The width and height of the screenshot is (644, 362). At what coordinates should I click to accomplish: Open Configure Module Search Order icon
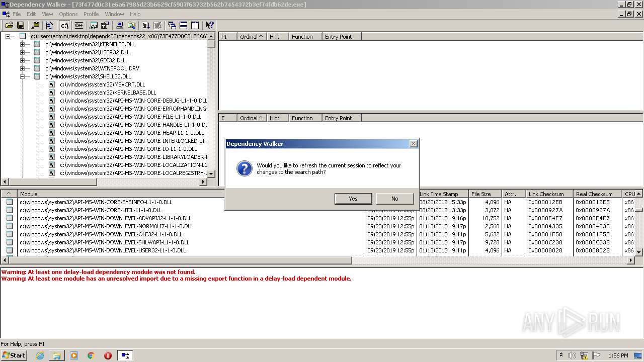pos(131,25)
